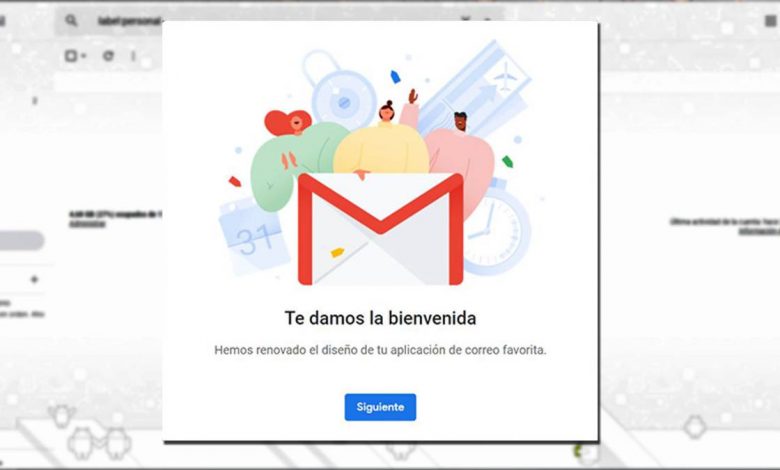Click the plus icon in left sidebar

[34, 280]
